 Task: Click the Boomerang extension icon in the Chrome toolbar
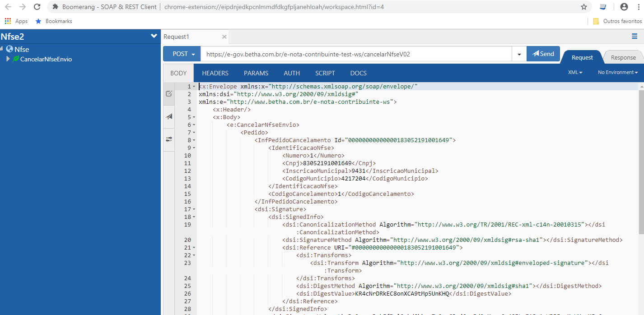[x=603, y=7]
